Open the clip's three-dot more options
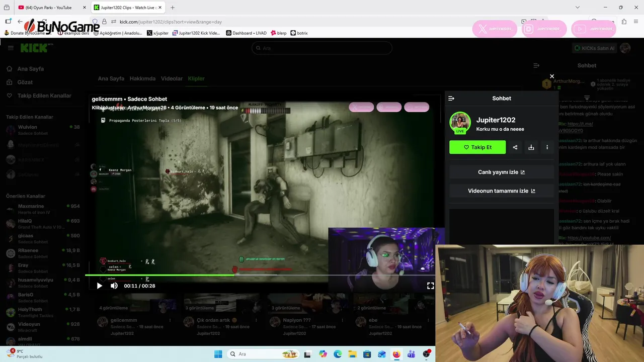 [x=547, y=147]
